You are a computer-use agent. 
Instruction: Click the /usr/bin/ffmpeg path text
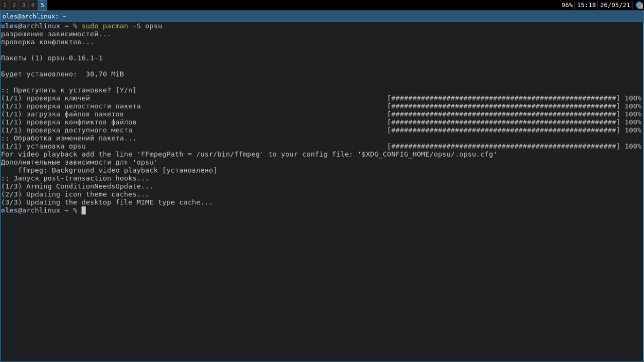[x=230, y=154]
